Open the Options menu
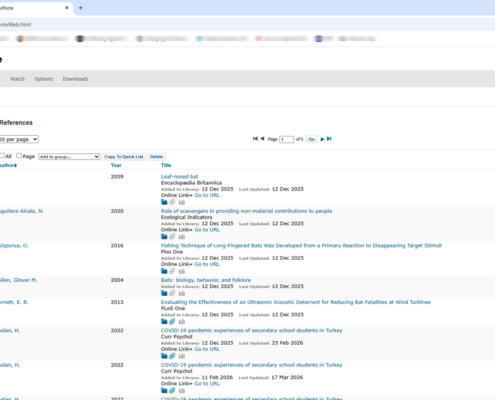The image size is (495, 400). [44, 79]
